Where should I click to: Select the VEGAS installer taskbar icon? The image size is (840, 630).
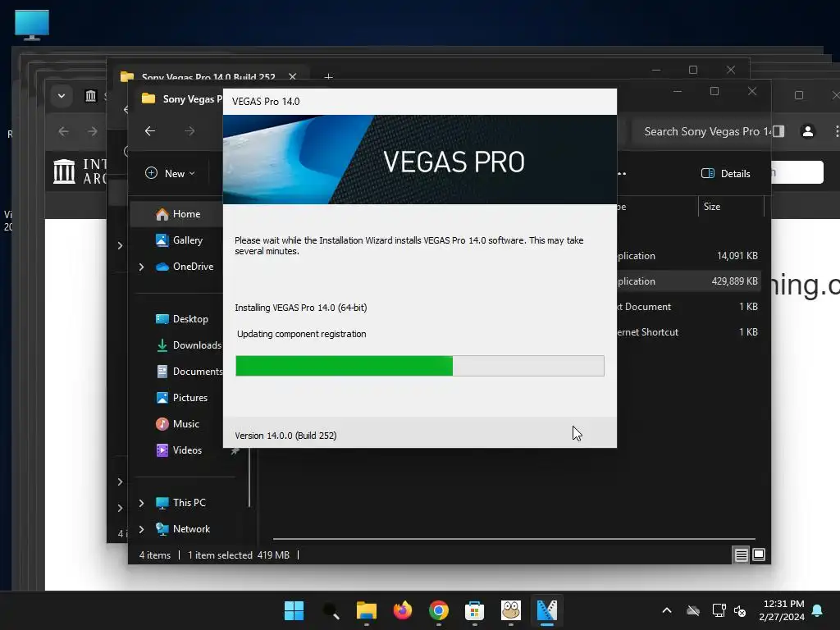546,610
